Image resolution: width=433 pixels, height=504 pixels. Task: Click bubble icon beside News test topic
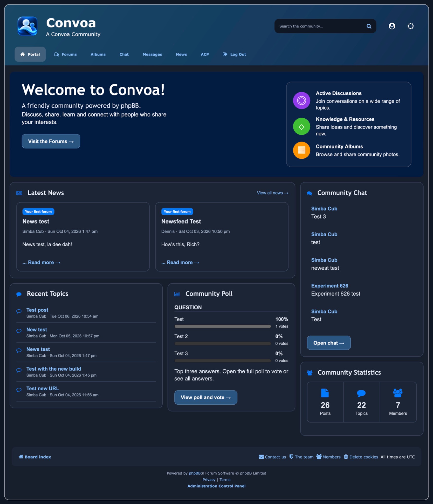tap(19, 350)
